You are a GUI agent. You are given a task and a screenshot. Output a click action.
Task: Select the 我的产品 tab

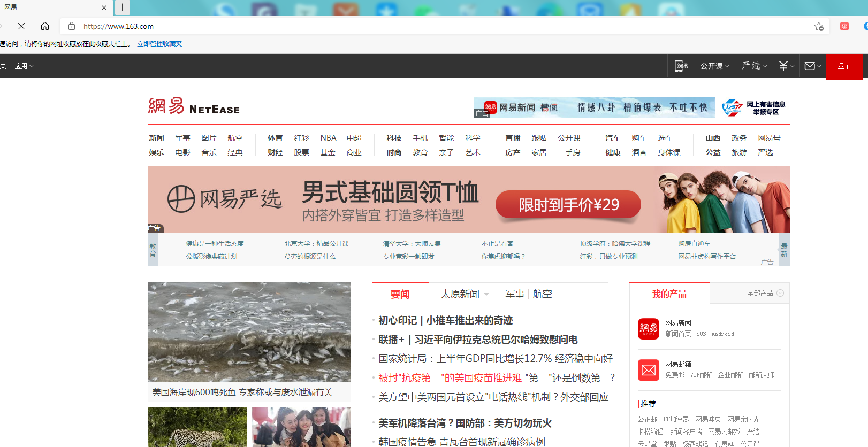[669, 294]
